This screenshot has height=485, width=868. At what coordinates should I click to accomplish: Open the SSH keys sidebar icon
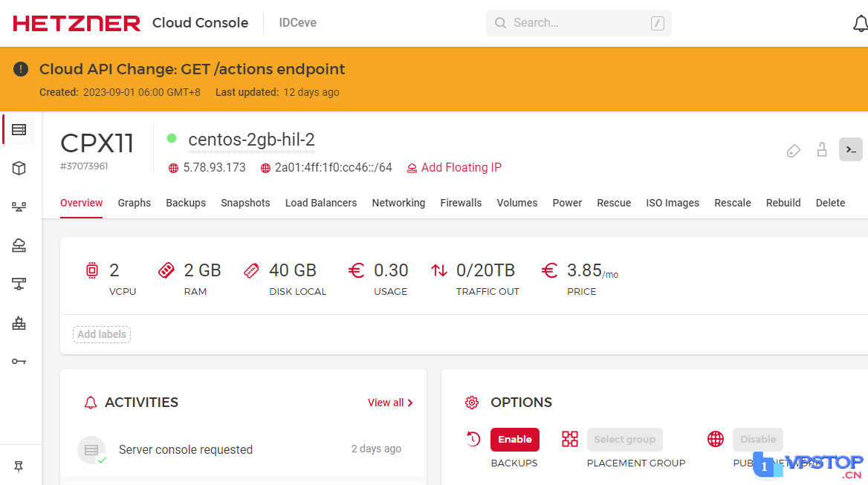tap(19, 362)
